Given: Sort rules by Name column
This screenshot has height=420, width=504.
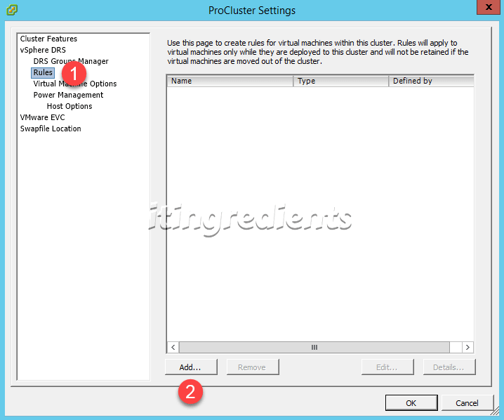Looking at the screenshot, I should (230, 81).
